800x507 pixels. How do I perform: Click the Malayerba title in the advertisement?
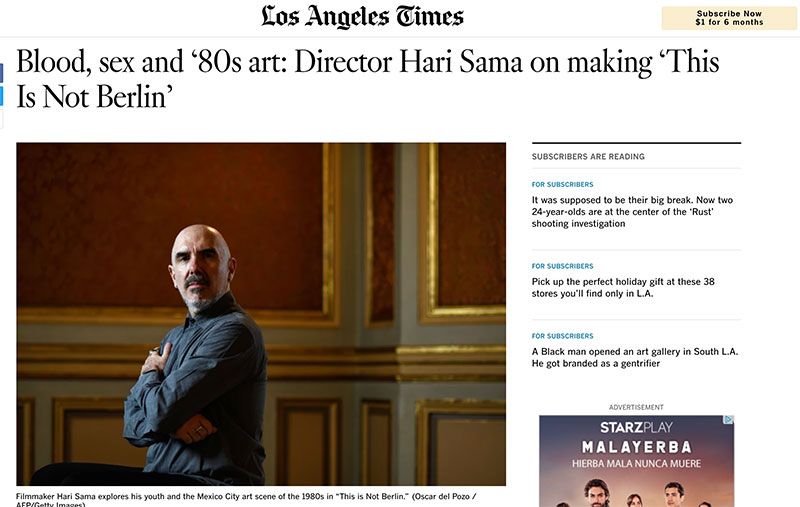[636, 447]
